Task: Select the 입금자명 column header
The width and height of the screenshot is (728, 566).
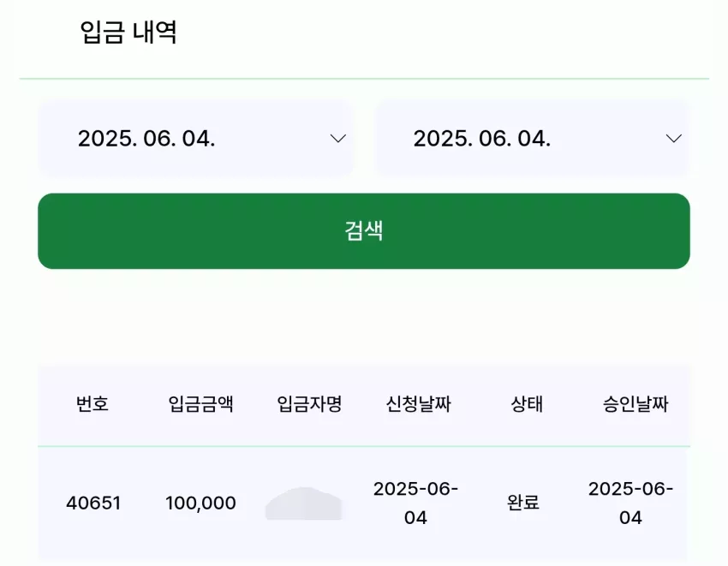Action: point(309,403)
